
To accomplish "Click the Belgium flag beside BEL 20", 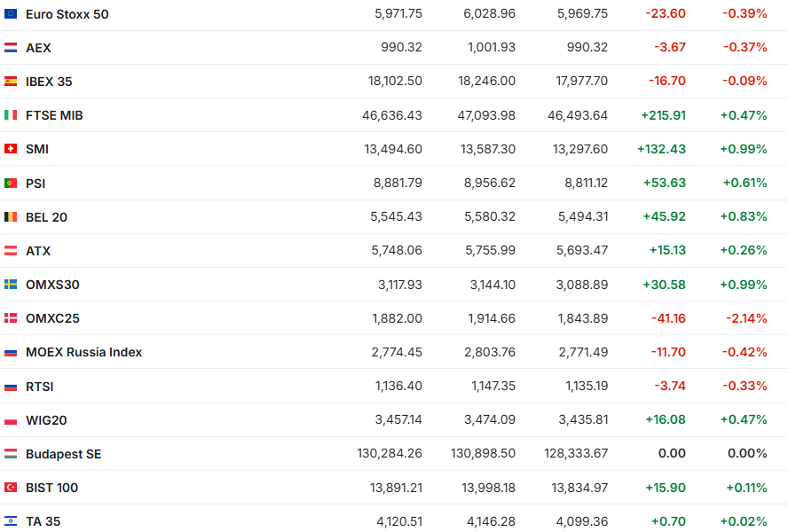I will (x=11, y=217).
